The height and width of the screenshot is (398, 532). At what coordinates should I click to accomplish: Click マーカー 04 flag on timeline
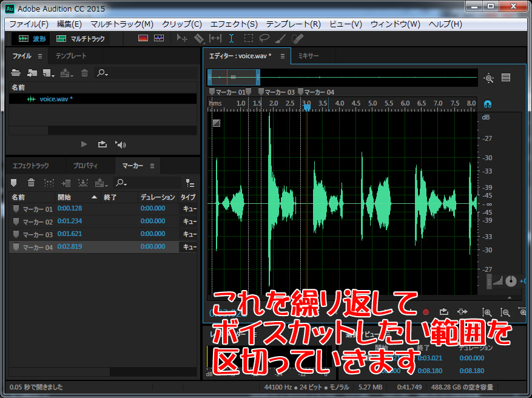click(301, 92)
